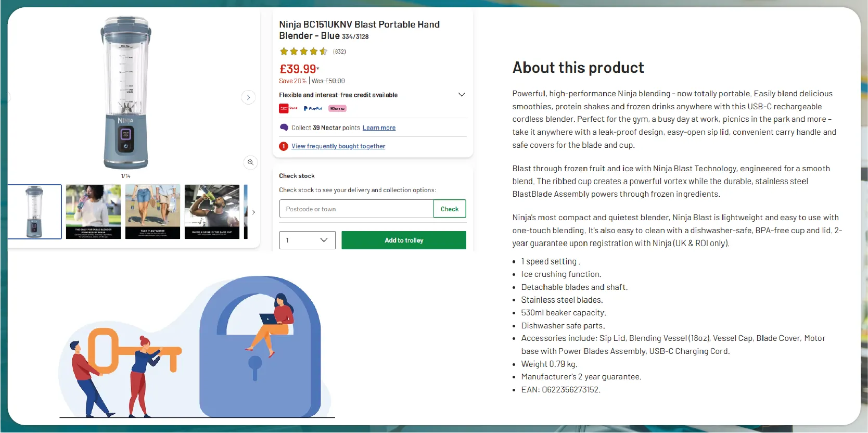Viewport: 868px width, 433px height.
Task: Click the Argos Card payment logo
Action: (x=288, y=108)
